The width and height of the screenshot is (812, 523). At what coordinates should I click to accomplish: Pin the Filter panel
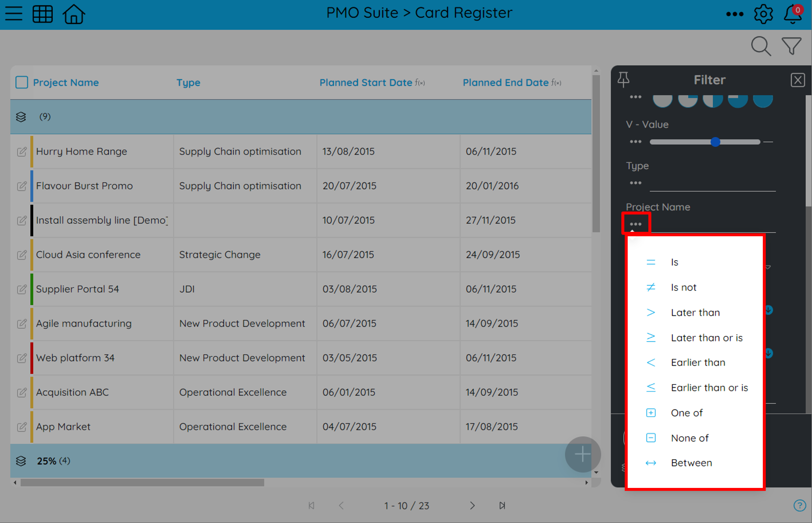pyautogui.click(x=623, y=80)
